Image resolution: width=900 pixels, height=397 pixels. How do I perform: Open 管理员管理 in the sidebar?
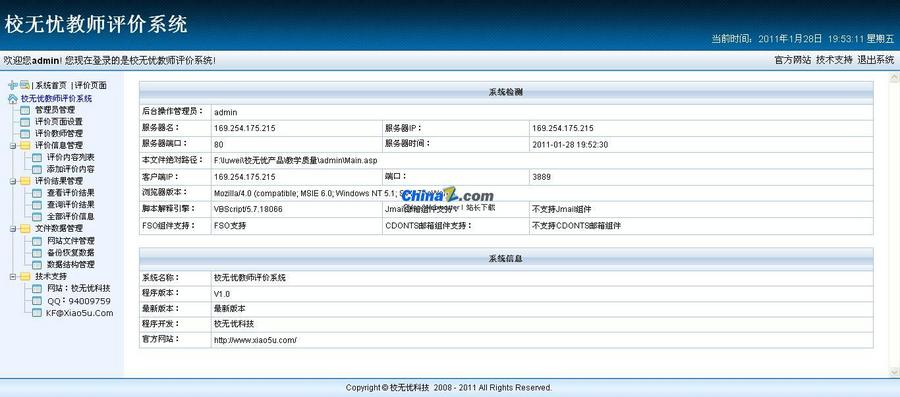click(55, 110)
